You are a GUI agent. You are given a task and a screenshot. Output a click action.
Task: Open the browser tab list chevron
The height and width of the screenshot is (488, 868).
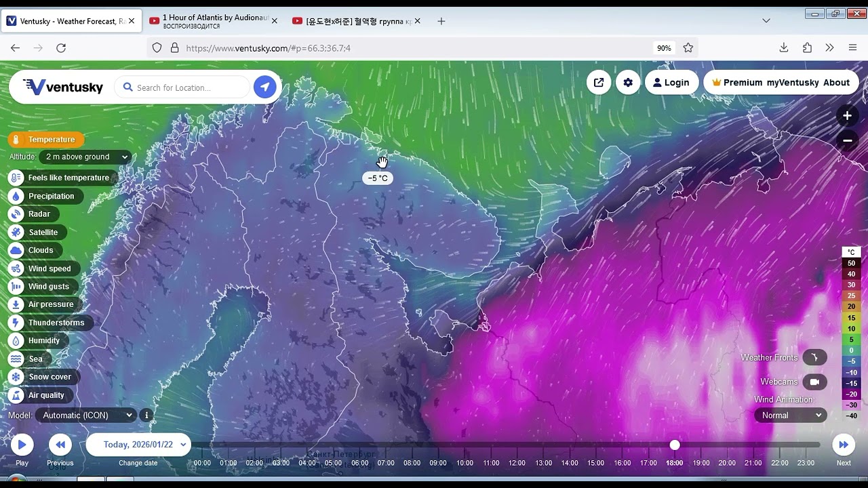click(x=766, y=21)
